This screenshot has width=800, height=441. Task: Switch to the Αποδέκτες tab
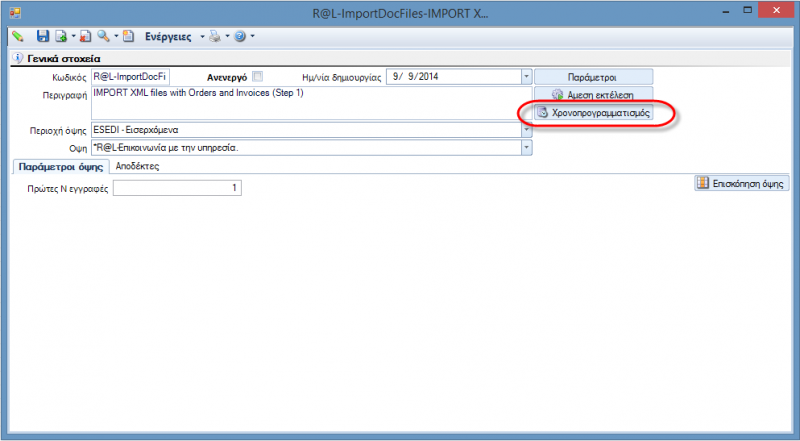click(137, 166)
